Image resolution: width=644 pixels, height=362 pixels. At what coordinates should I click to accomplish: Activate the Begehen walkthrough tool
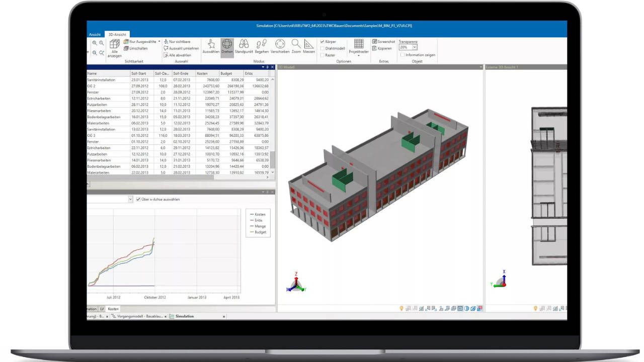click(262, 46)
